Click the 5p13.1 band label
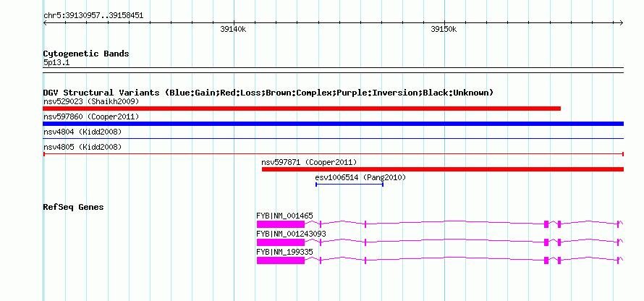This screenshot has width=644, height=301. [56, 63]
